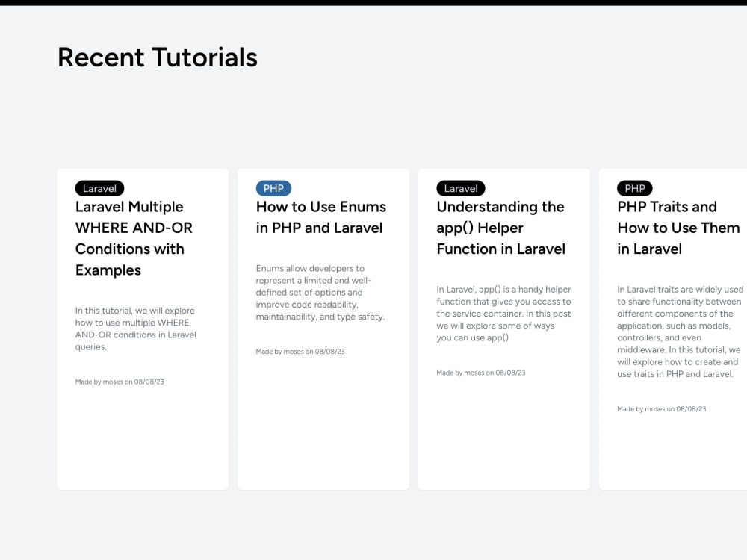Open the PHP Traits and How to Use Them tutorial

tap(678, 228)
